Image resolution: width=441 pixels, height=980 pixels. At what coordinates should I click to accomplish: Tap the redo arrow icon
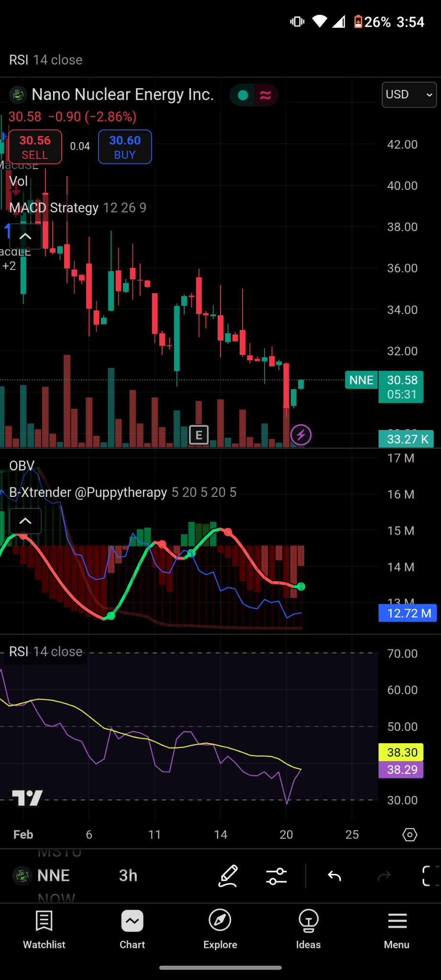pos(384,876)
